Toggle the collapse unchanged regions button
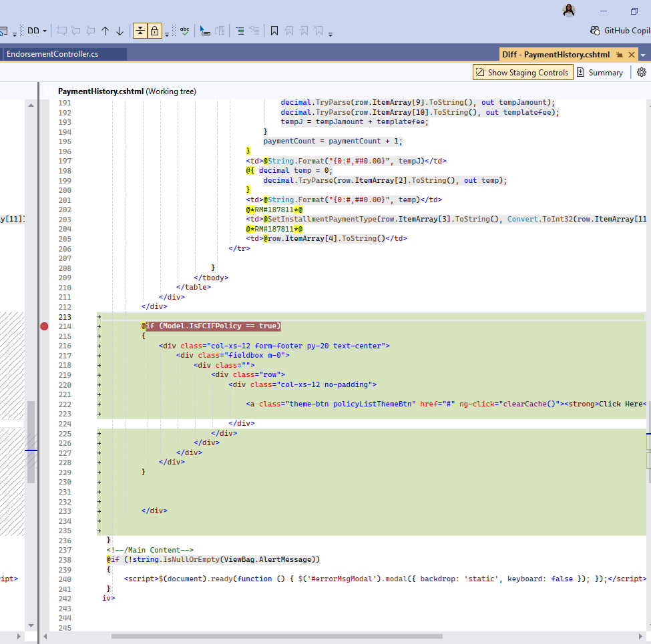651x644 pixels. [x=140, y=31]
